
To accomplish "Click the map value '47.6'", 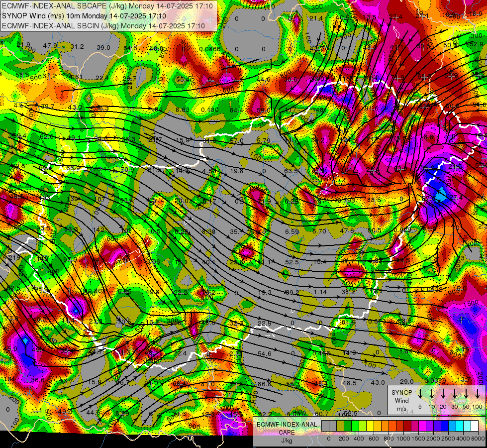I will (x=347, y=230).
